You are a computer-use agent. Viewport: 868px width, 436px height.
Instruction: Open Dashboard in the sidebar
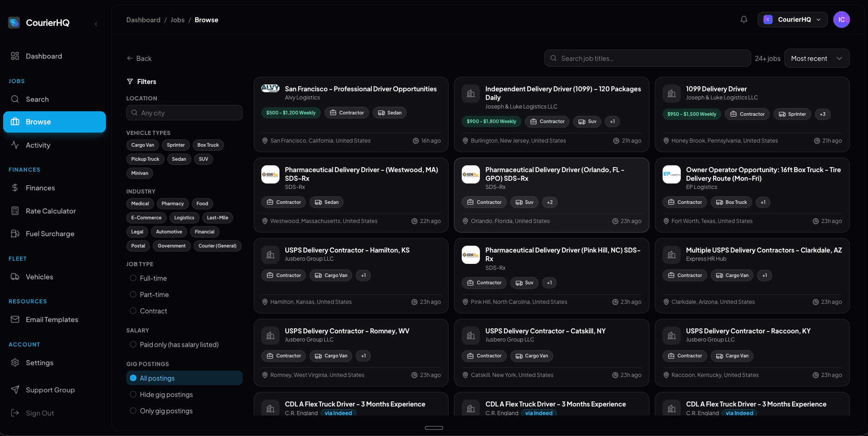click(55, 56)
